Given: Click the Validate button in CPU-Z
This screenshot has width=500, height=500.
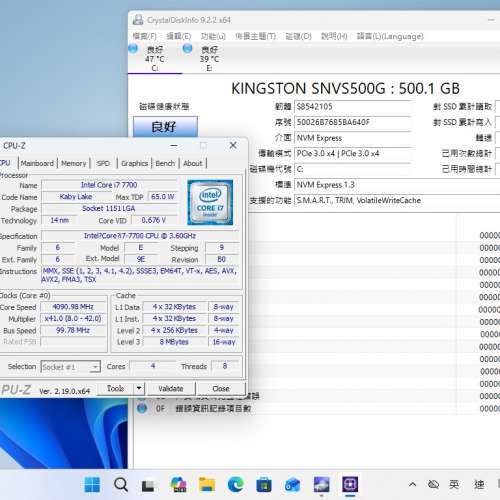Looking at the screenshot, I should coord(171,388).
